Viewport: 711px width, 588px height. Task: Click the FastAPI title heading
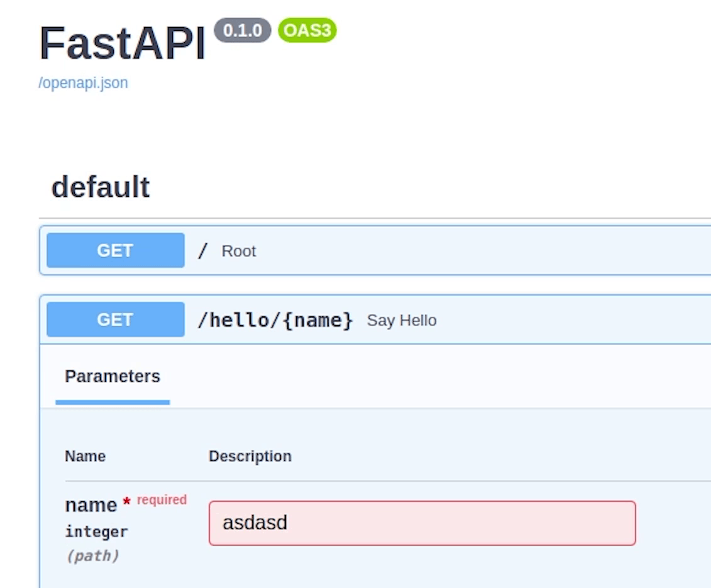click(x=123, y=44)
